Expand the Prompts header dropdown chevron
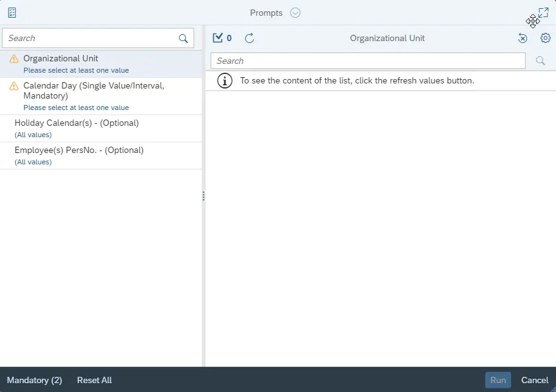The image size is (556, 392). click(x=295, y=13)
